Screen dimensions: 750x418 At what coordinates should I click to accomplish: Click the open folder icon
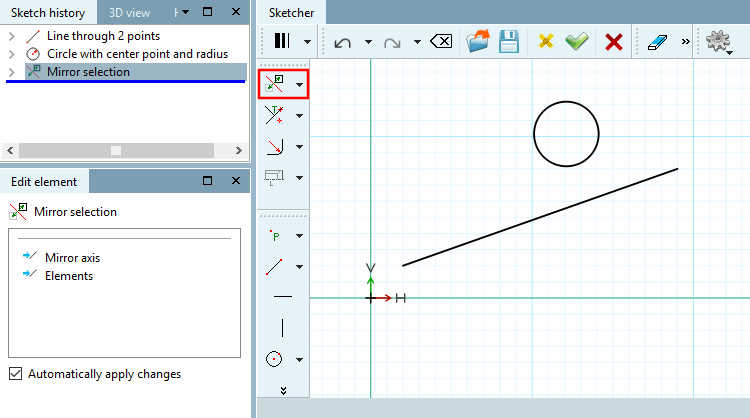(478, 41)
